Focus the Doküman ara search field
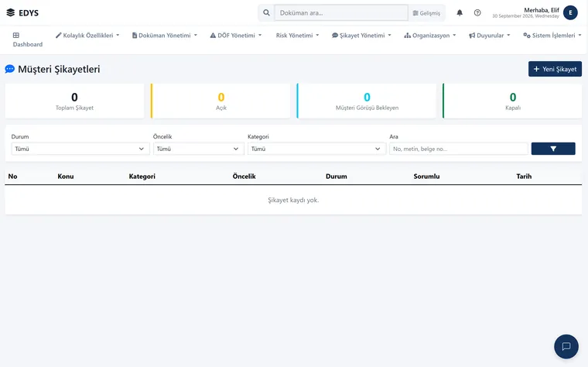Viewport: 588px width, 367px height. pyautogui.click(x=341, y=12)
